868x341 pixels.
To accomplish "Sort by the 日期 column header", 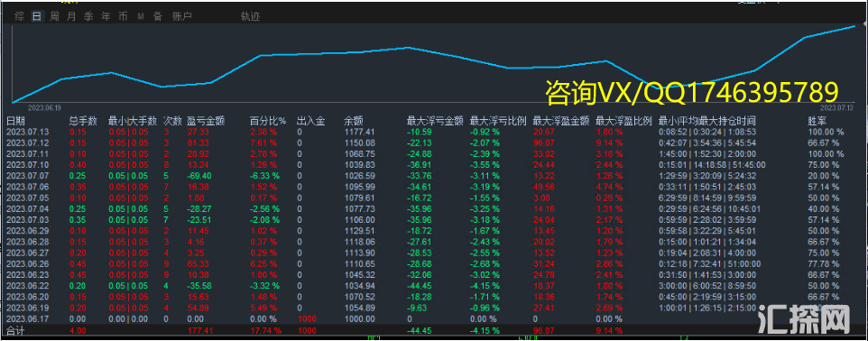I will click(x=15, y=121).
